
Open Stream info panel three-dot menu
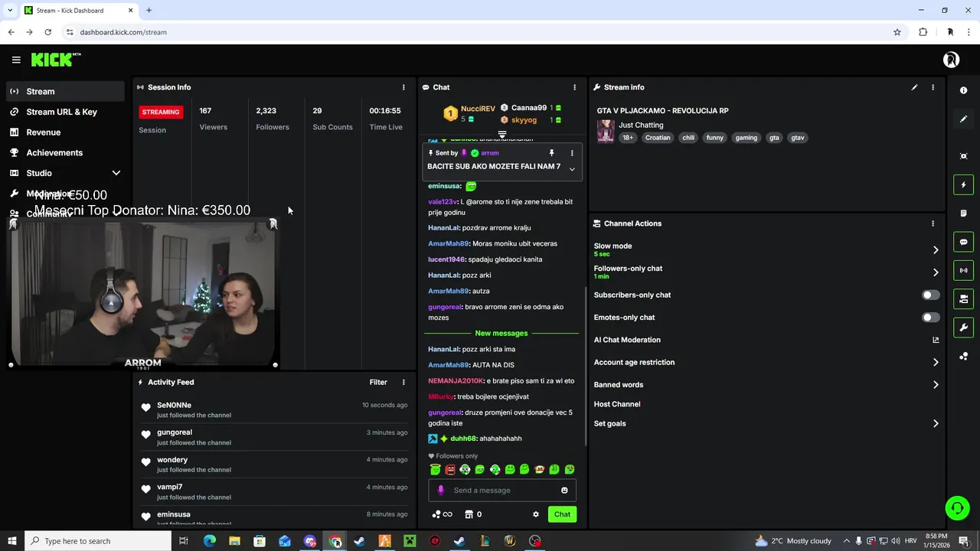pyautogui.click(x=933, y=87)
